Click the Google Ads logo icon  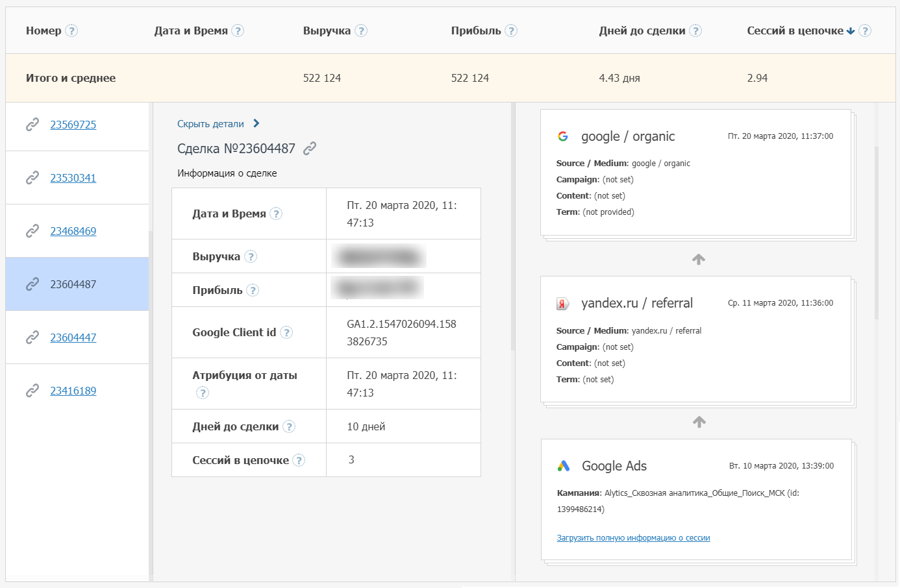(x=564, y=466)
